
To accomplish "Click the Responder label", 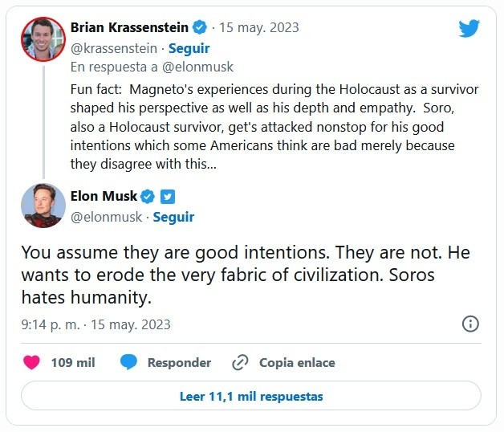I will (x=179, y=363).
